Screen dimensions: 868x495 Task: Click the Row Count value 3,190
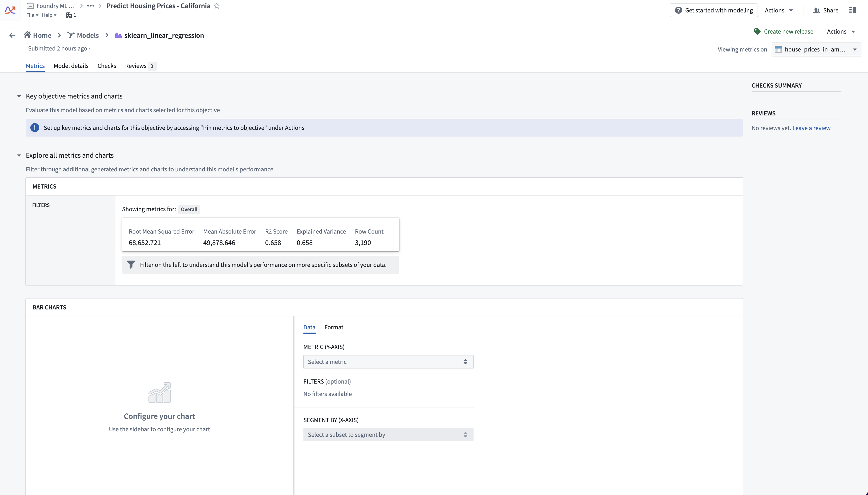pos(363,242)
